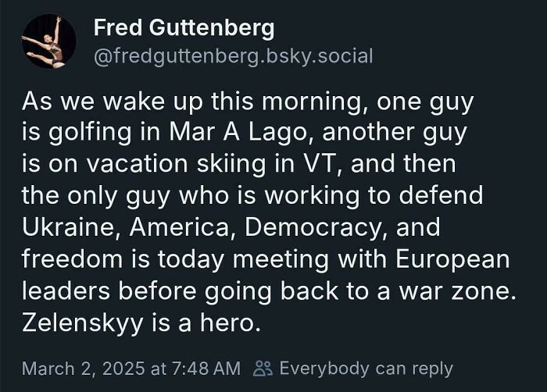
Task: Select the word 'golfing' in the post
Action: click(90, 134)
